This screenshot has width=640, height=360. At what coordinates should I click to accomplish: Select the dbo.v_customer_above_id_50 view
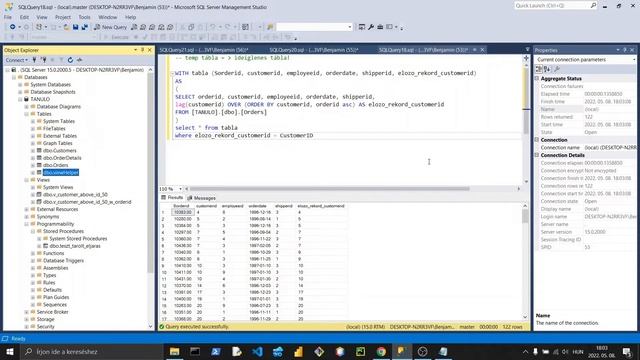pos(75,195)
